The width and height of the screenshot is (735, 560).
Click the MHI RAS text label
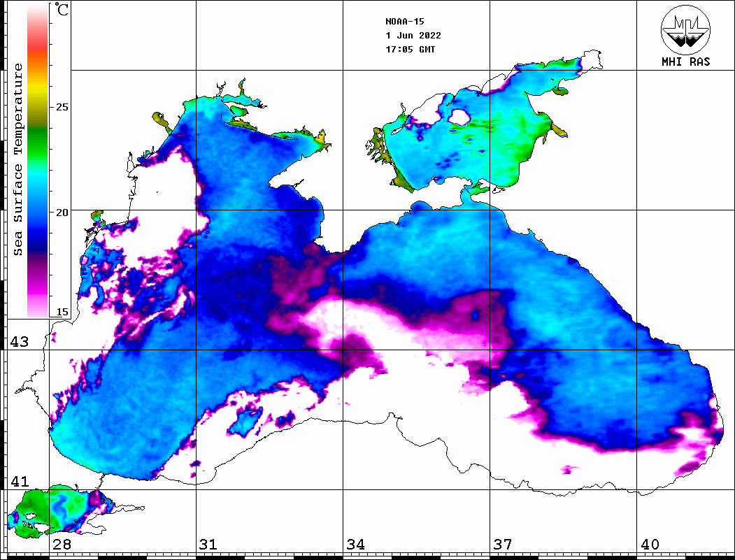(x=685, y=62)
